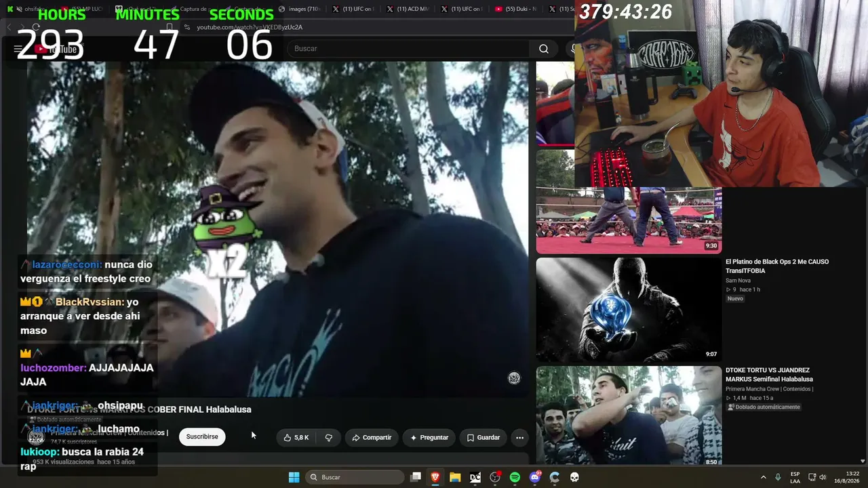Open OBS Studio from the taskbar

tap(495, 477)
